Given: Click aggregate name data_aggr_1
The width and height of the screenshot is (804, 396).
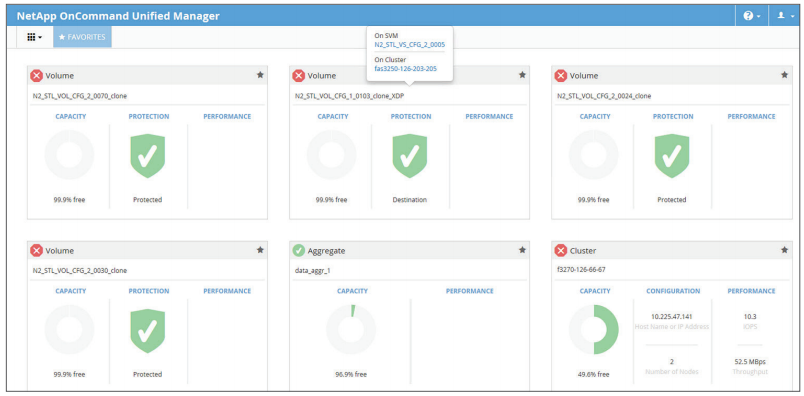Looking at the screenshot, I should point(312,270).
